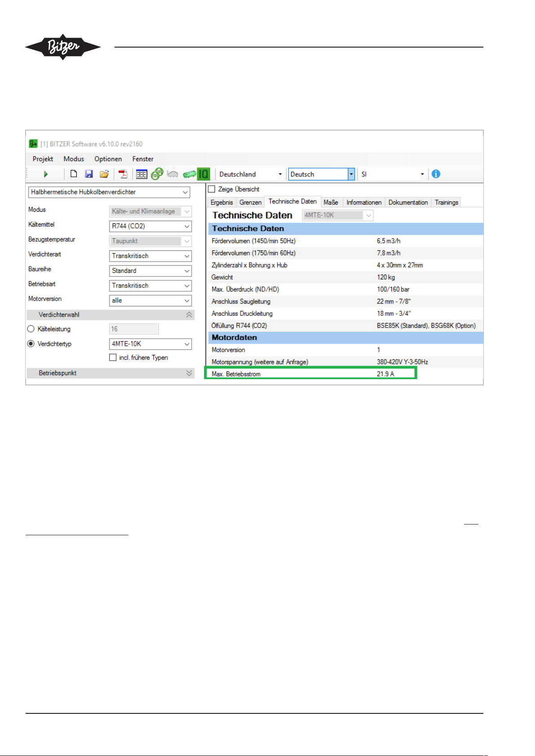Open the Optionen menu

(108, 159)
